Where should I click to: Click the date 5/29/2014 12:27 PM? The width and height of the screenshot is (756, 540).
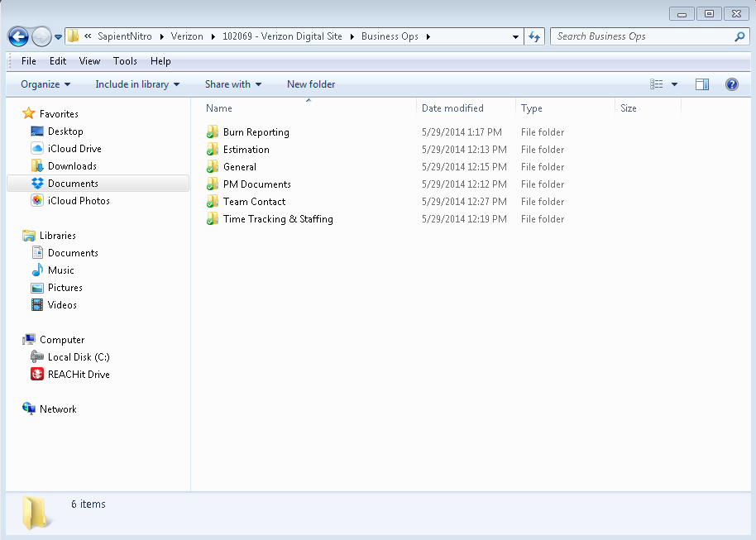[464, 202]
